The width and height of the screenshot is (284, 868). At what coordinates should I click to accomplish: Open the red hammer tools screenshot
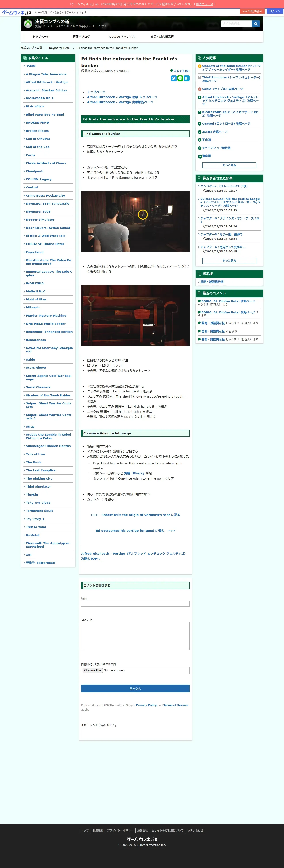coord(135,315)
